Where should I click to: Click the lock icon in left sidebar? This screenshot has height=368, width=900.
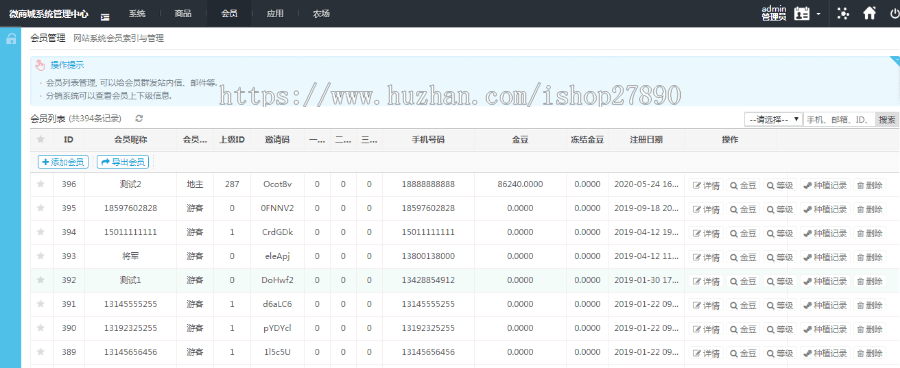[10, 39]
